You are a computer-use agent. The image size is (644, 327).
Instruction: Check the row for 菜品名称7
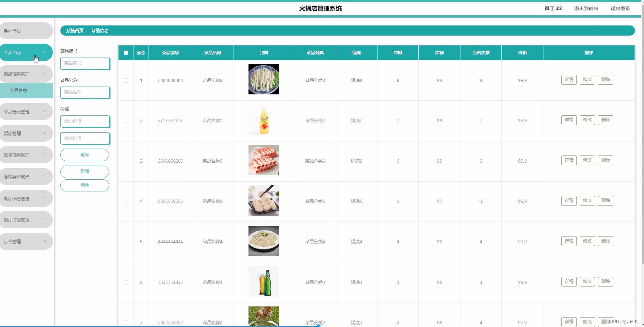point(126,121)
